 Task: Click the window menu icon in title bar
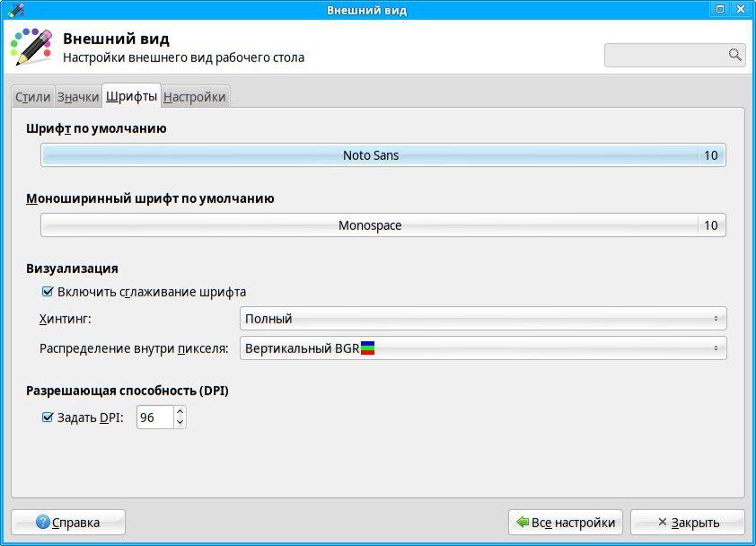coord(15,10)
